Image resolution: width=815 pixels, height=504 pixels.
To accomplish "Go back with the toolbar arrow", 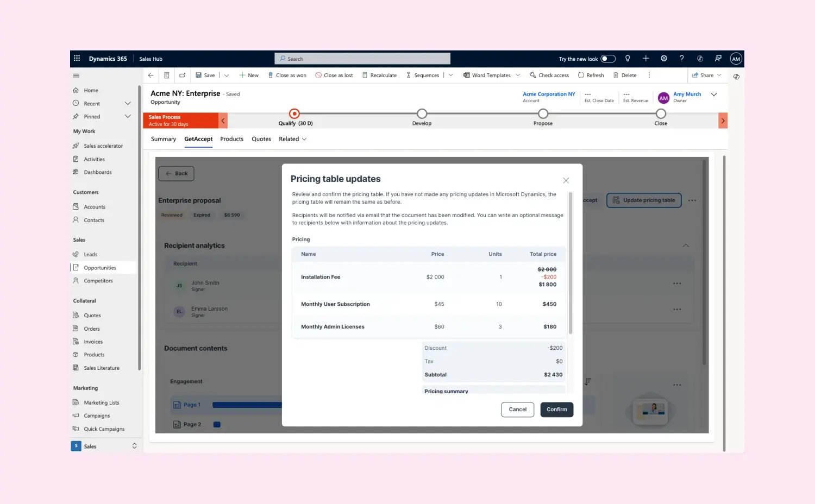I will [x=151, y=75].
